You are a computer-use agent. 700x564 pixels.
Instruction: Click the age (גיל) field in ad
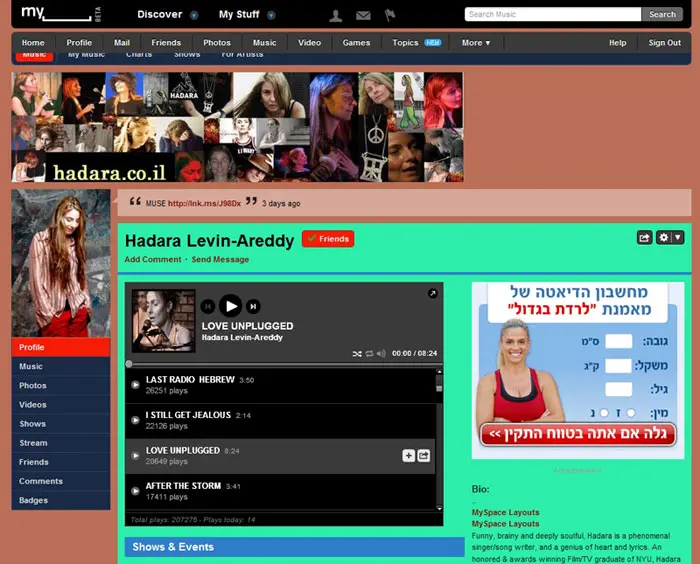pos(618,389)
